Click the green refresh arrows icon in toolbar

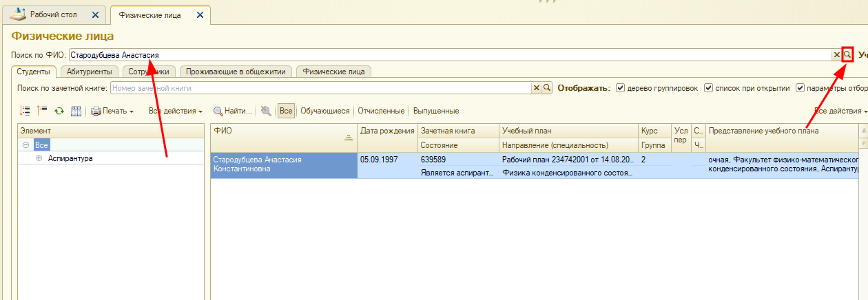click(59, 111)
